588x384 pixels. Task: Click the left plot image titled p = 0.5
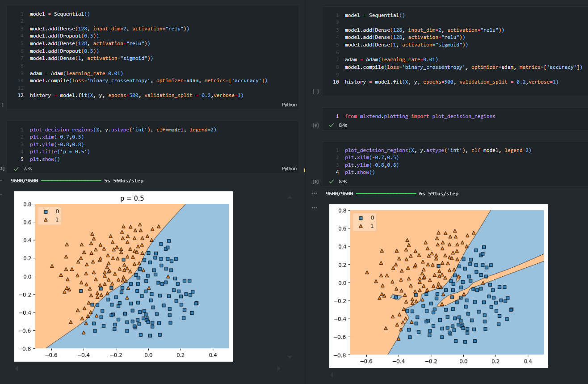123,276
